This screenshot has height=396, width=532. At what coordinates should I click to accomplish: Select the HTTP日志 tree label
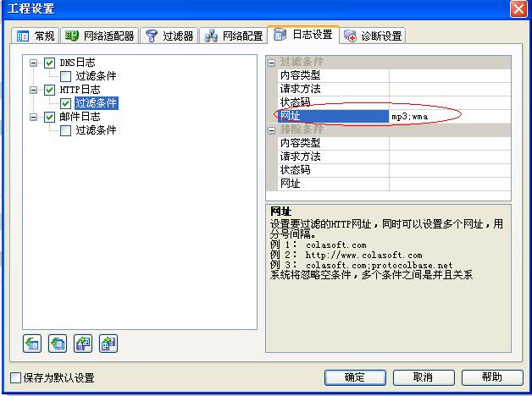[x=80, y=90]
